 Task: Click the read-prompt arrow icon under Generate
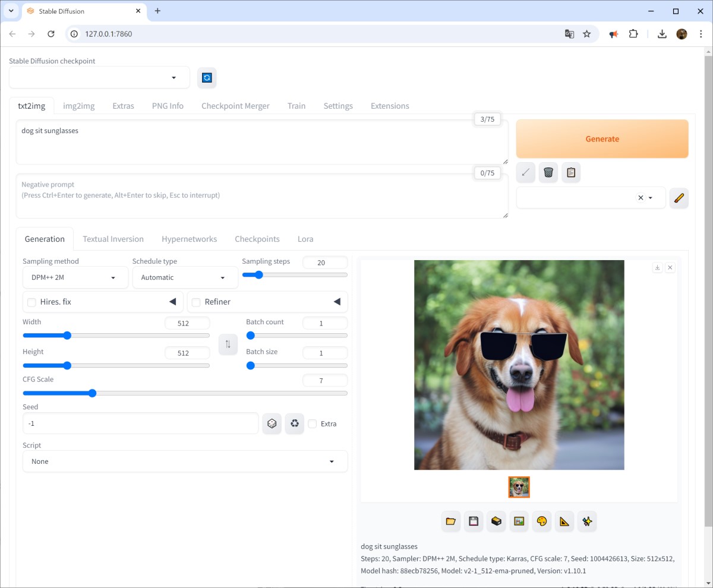[x=525, y=173]
